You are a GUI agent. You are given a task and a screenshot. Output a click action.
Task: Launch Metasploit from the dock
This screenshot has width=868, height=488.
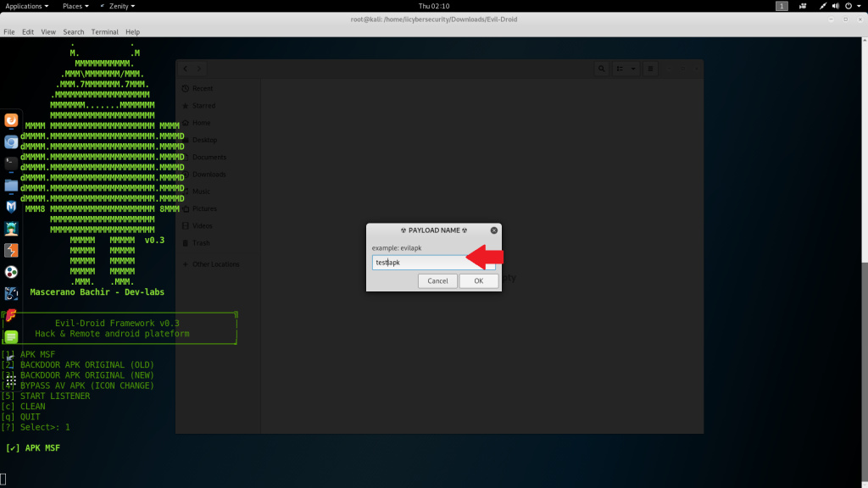pyautogui.click(x=11, y=207)
